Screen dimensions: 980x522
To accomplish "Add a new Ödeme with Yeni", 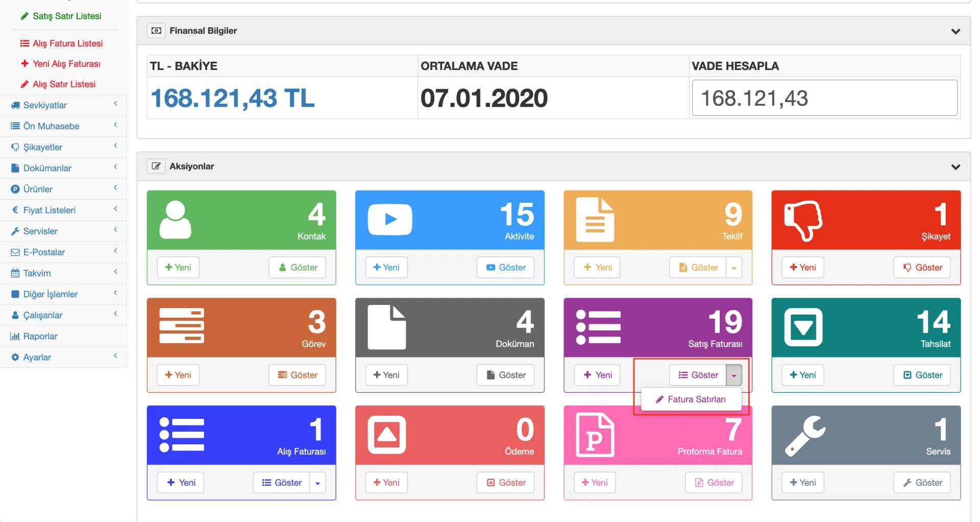I will pyautogui.click(x=386, y=483).
